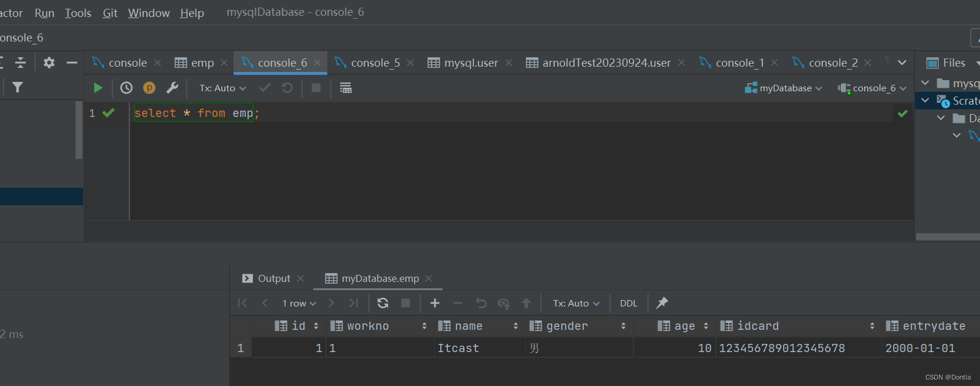Run the query with green Execute arrow

click(98, 88)
